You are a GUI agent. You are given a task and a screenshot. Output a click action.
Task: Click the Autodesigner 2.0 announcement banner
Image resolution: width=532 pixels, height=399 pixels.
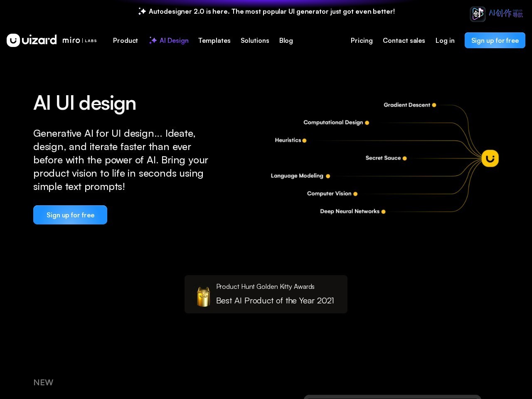coord(266,12)
